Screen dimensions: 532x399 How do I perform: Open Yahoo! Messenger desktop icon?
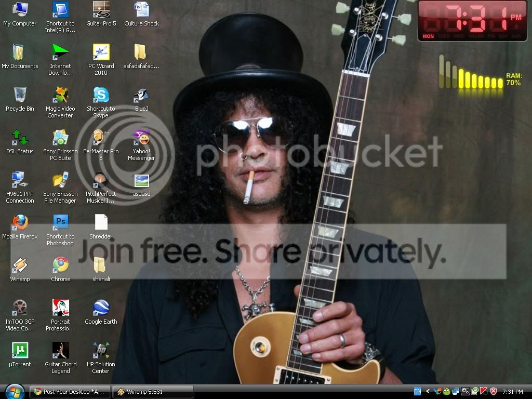click(141, 145)
